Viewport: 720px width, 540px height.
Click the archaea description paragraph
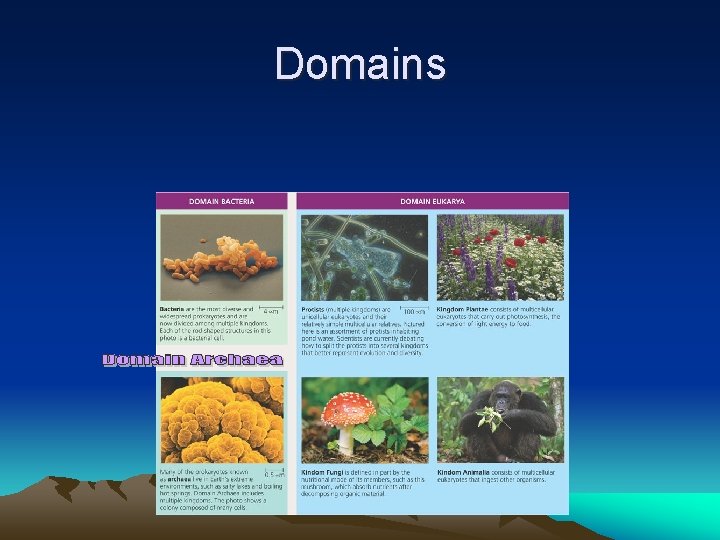tap(221, 489)
